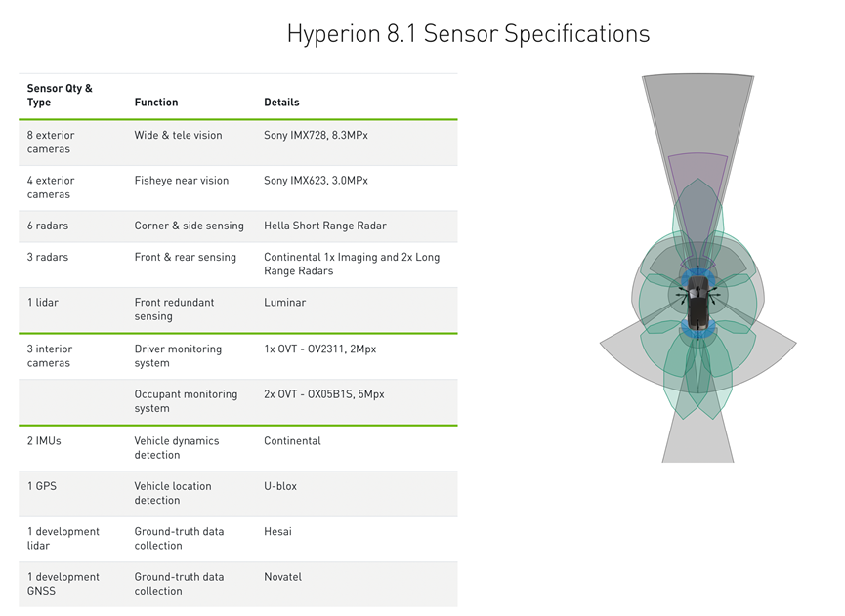
Task: Select the Driver monitoring system cell
Action: [x=178, y=356]
